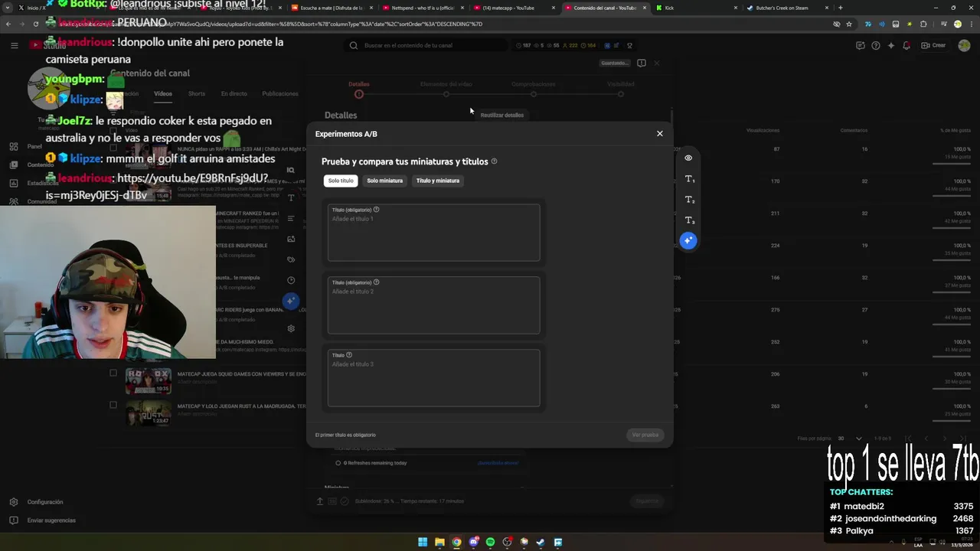Open the (14) matecapp - YouTube browser tab
The height and width of the screenshot is (551, 980).
pyautogui.click(x=513, y=8)
